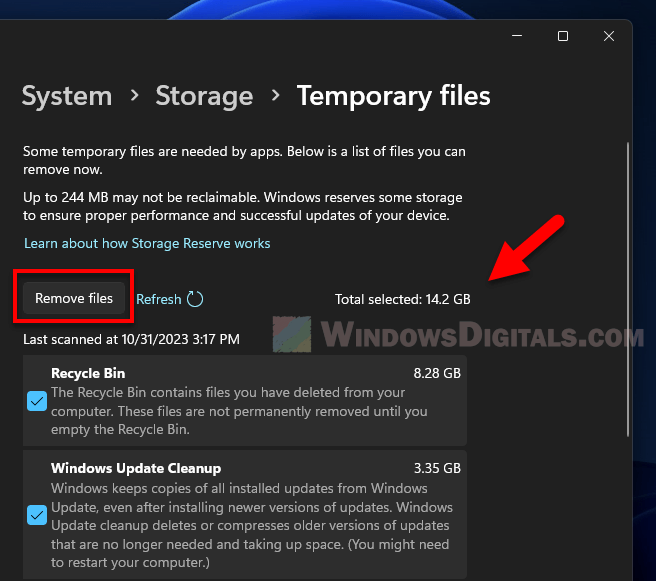Click the Refresh link

click(159, 299)
